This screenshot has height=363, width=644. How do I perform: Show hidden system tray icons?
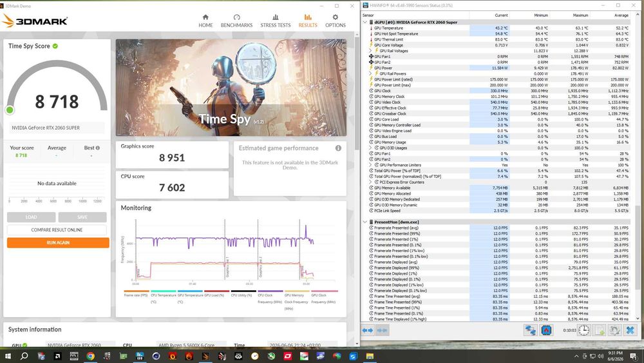[x=576, y=356]
